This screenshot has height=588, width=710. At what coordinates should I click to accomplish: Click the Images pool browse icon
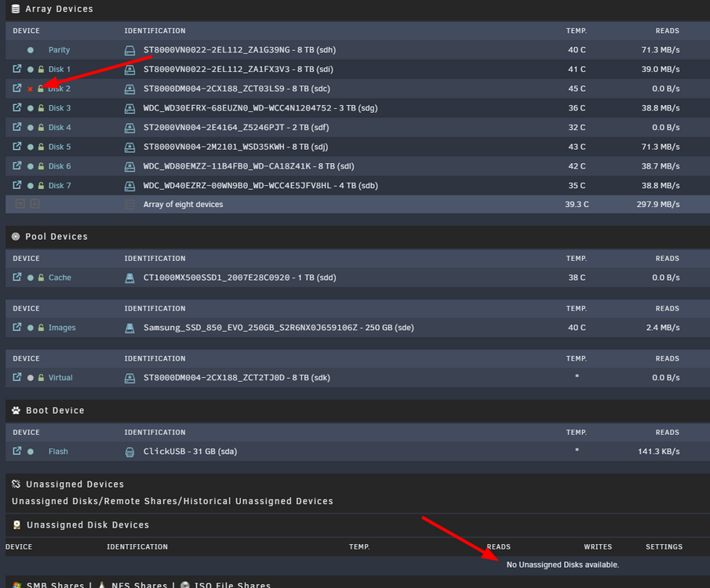click(16, 327)
